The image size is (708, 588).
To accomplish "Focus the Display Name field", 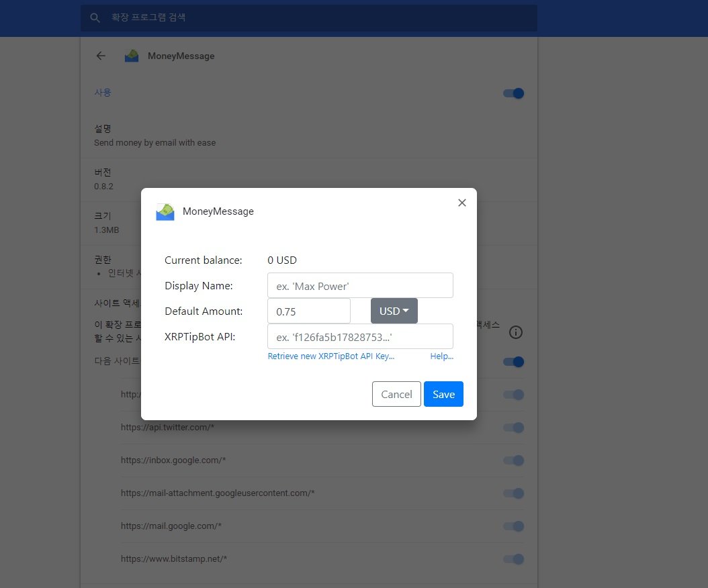I will click(x=360, y=285).
